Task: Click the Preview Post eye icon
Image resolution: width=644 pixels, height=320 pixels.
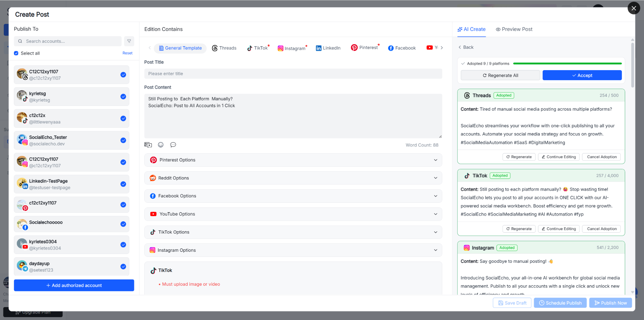Action: coord(498,30)
